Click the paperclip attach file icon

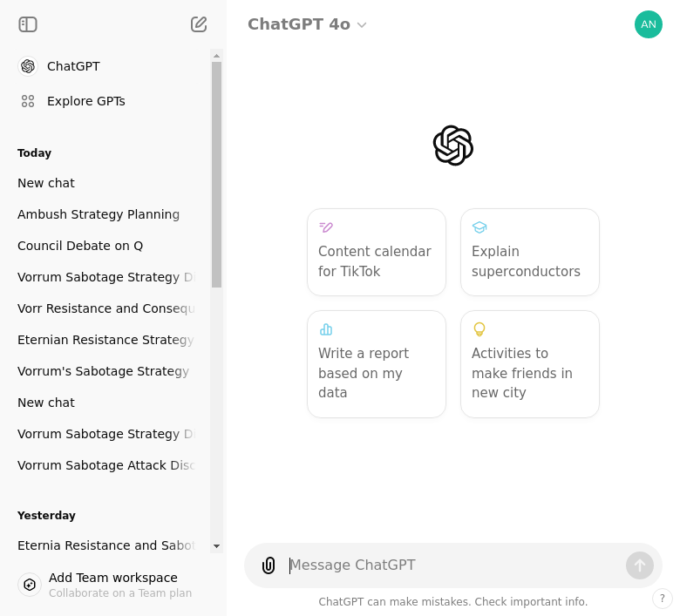pos(269,565)
